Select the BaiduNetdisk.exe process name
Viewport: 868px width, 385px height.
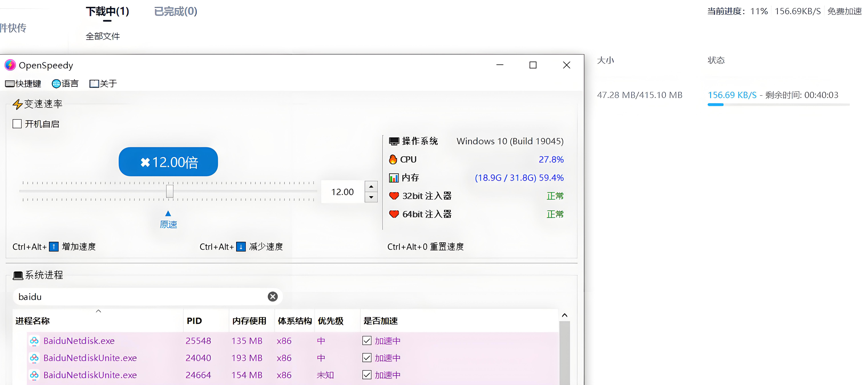coord(79,341)
